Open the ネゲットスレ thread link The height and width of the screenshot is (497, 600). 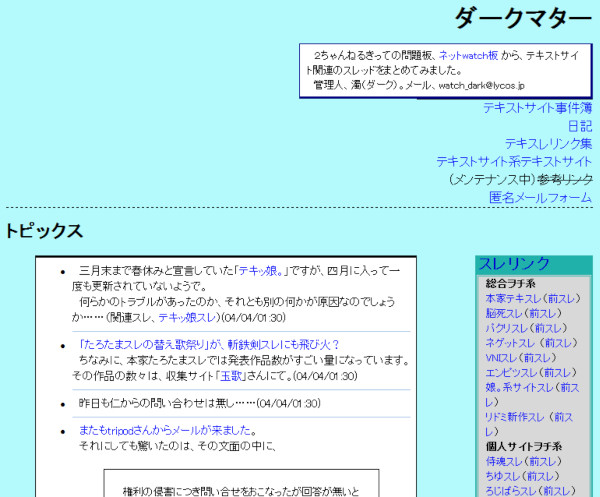pyautogui.click(x=512, y=343)
